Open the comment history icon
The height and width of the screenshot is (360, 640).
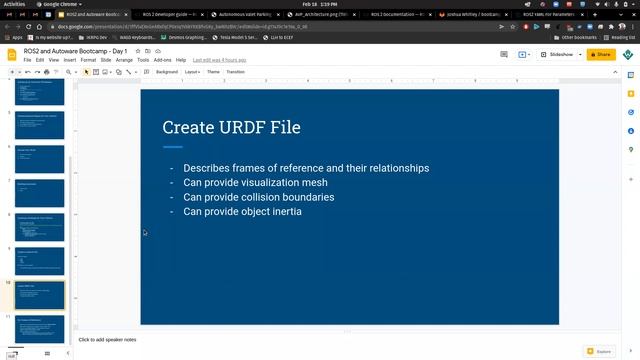[504, 54]
